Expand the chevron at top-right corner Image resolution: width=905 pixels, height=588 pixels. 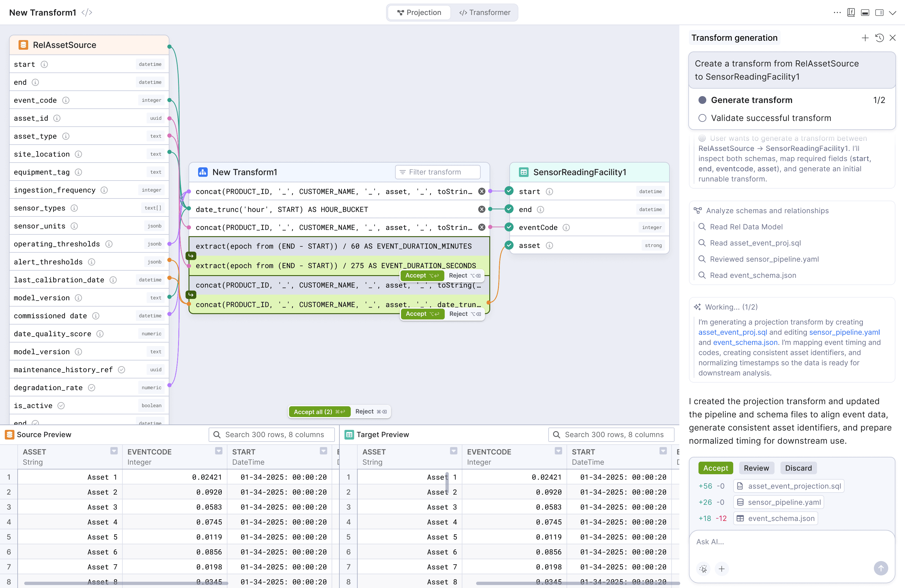893,13
